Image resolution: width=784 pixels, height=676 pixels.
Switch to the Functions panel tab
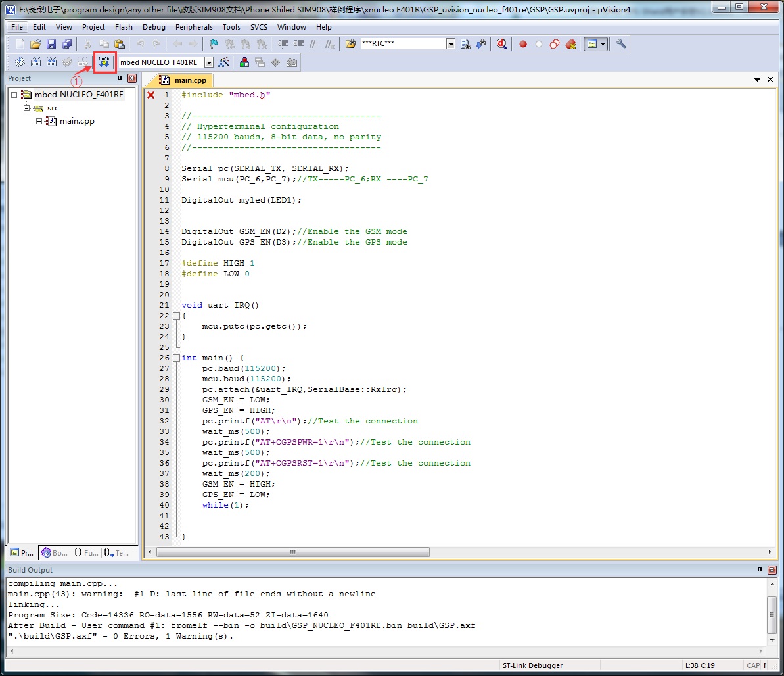[x=86, y=552]
